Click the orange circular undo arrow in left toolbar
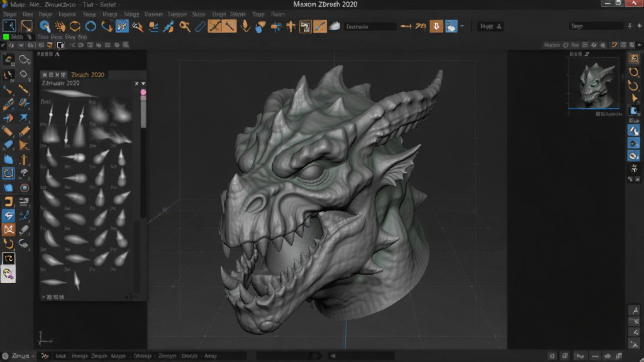The image size is (644, 362). coord(9,244)
